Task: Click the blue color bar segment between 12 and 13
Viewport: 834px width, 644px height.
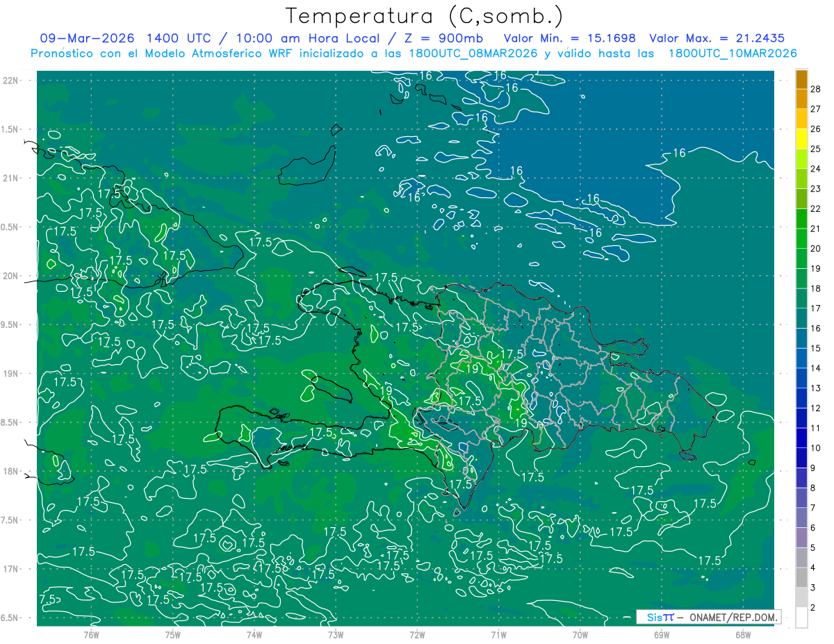Action: 801,398
